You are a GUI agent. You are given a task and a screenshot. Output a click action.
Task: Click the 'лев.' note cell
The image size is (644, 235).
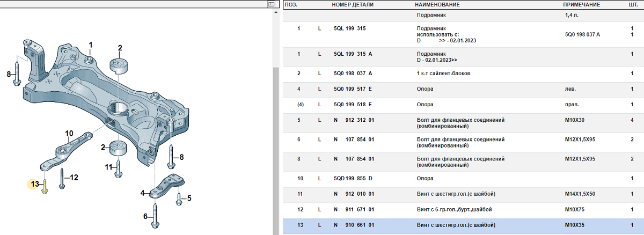click(570, 89)
